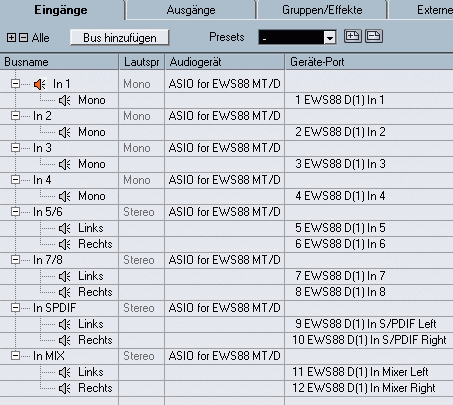Image resolution: width=453 pixels, height=405 pixels.
Task: Click speaker icon of In 4 Mono channel
Action: [65, 196]
